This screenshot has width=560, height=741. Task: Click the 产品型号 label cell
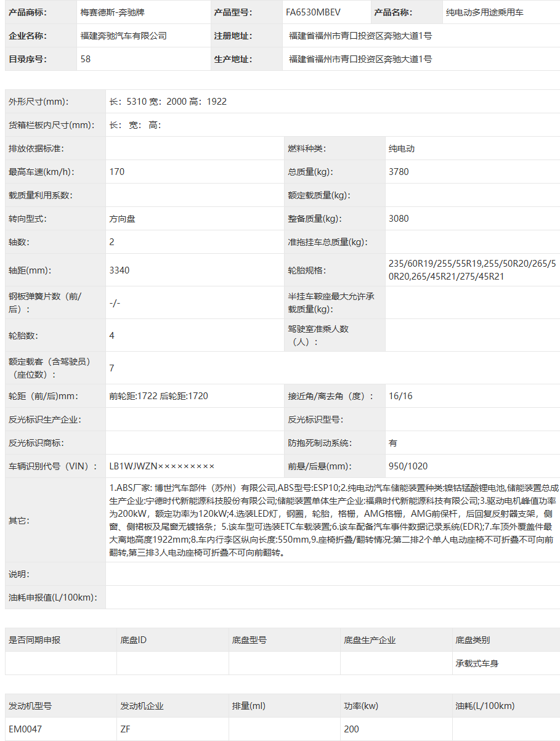point(247,12)
